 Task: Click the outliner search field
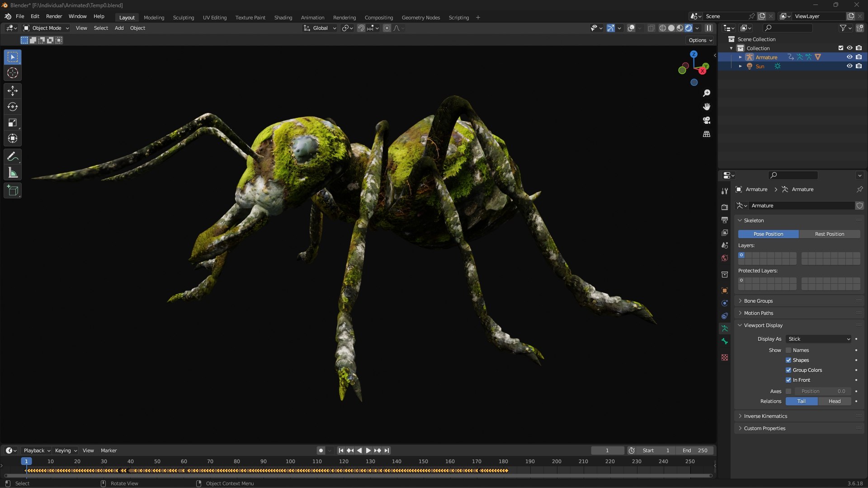coord(787,28)
